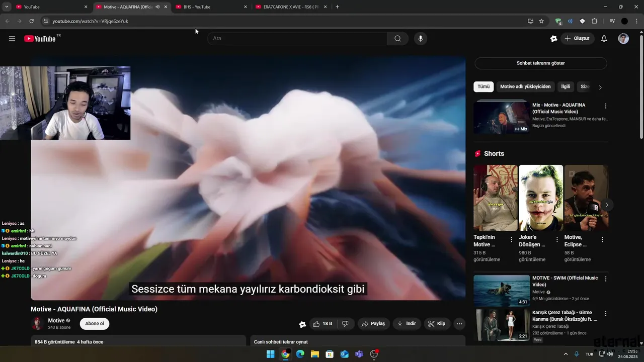Go back to previous page

click(x=7, y=21)
